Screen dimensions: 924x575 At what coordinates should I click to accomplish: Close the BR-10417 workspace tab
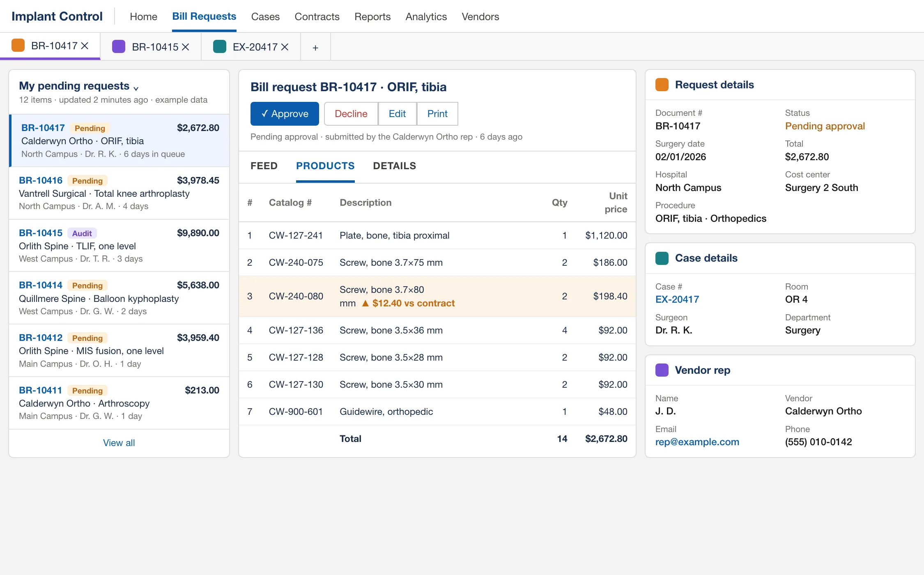click(x=85, y=46)
